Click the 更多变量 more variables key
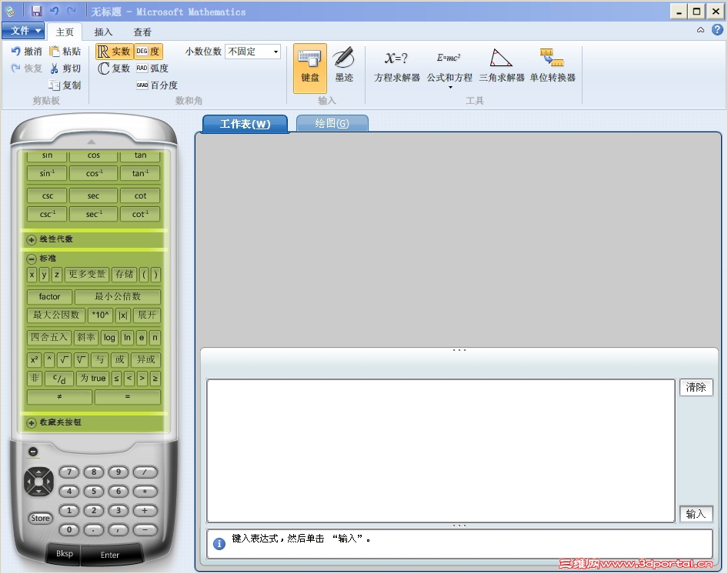This screenshot has width=728, height=574. (x=87, y=275)
